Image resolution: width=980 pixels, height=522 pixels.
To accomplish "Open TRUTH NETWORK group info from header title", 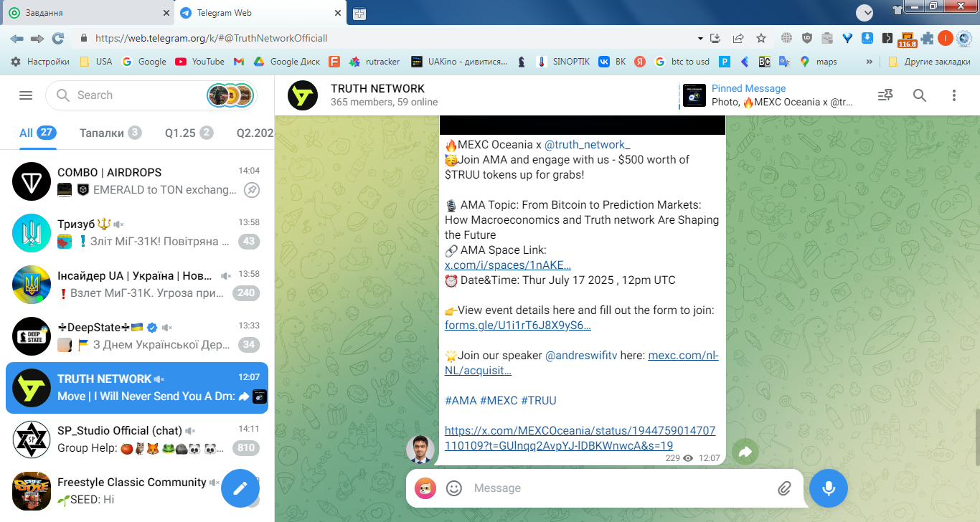I will 378,89.
